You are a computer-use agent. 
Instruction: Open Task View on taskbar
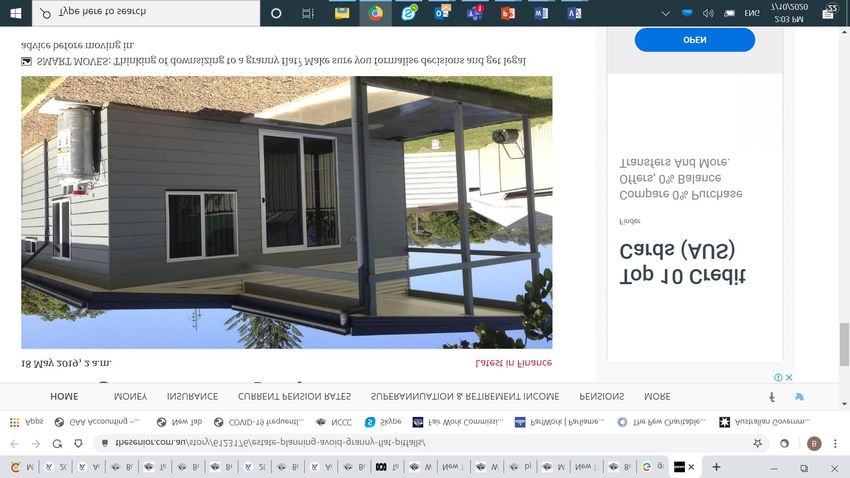(308, 13)
